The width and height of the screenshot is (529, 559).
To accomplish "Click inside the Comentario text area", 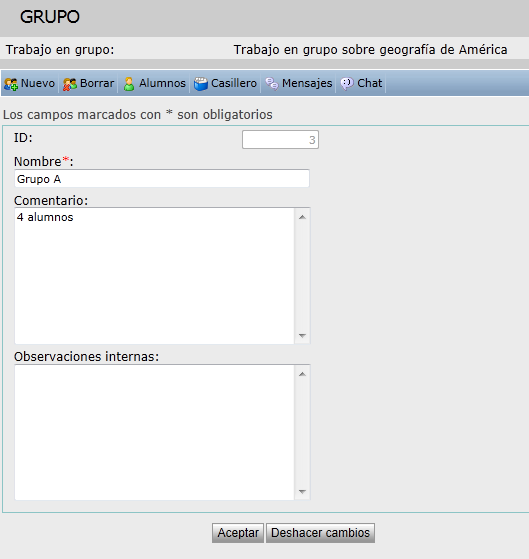I will 154,276.
